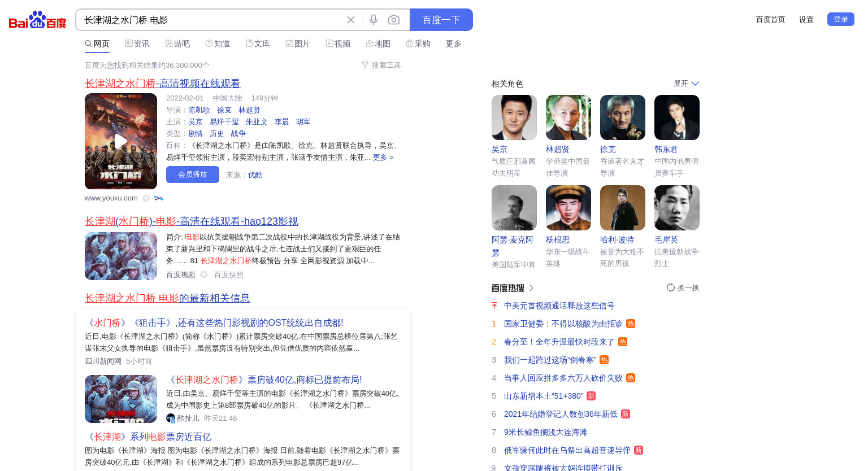Switch to the 贴吧 tab

[x=177, y=43]
